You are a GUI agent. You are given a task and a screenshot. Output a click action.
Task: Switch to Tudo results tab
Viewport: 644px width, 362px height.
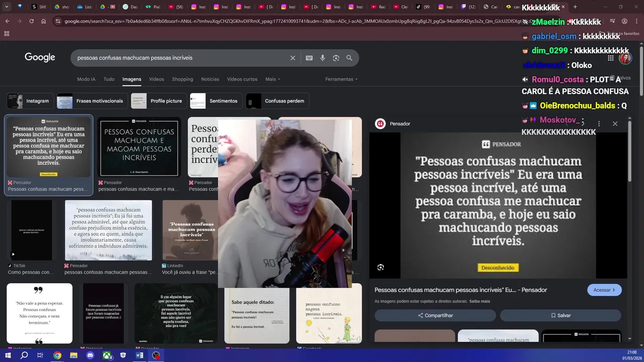(109, 79)
